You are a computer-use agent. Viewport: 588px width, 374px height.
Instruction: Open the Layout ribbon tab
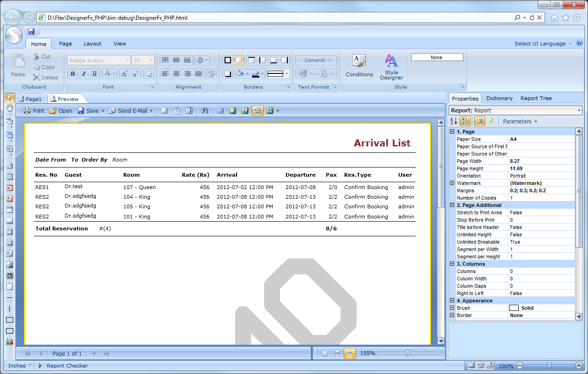(93, 44)
